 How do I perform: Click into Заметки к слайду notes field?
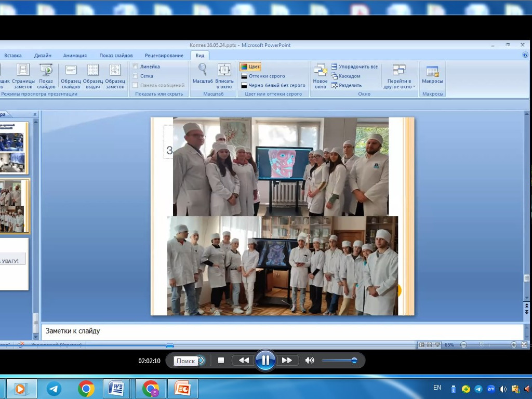pyautogui.click(x=282, y=331)
